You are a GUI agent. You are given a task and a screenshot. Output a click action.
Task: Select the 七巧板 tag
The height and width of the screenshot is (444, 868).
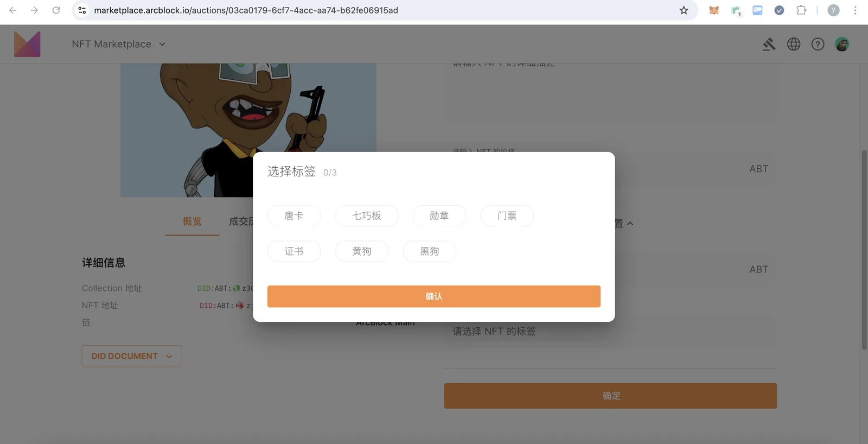click(x=367, y=215)
